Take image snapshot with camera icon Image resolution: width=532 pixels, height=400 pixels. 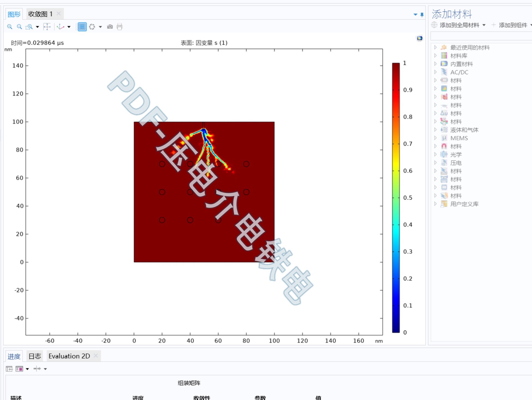point(110,27)
